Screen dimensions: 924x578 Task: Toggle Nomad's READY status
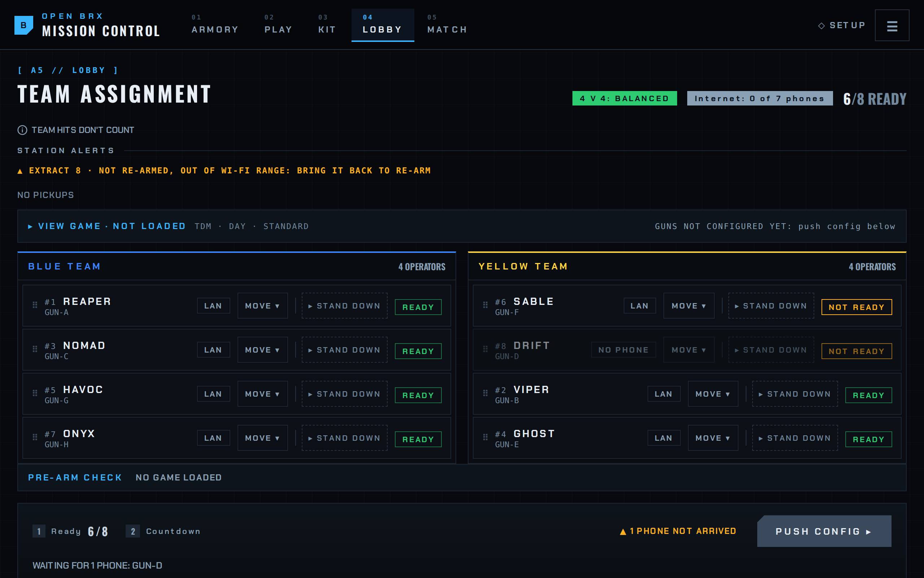coord(418,351)
